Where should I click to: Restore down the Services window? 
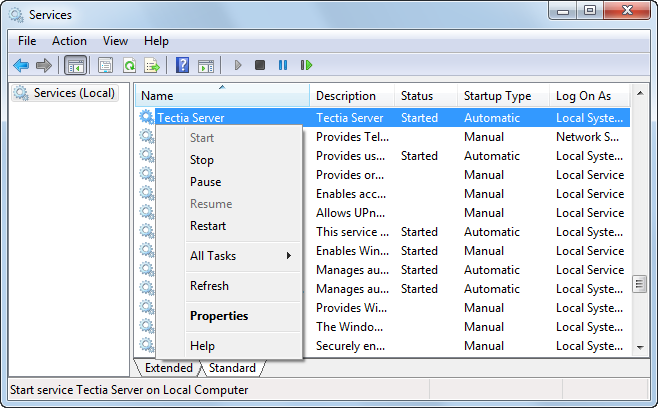tap(590, 10)
